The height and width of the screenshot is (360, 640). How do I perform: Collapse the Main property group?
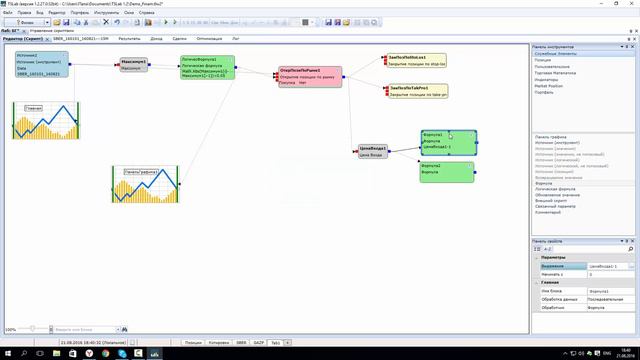(537, 282)
